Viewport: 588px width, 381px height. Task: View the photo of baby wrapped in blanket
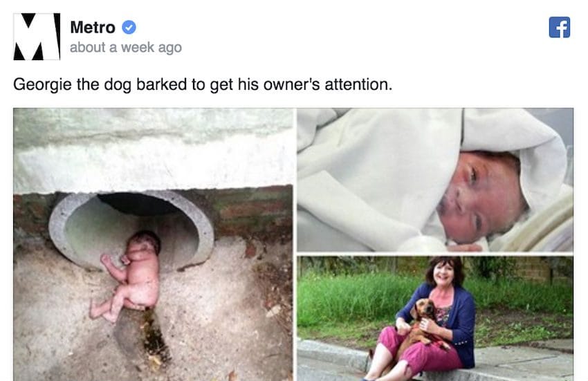[435, 180]
